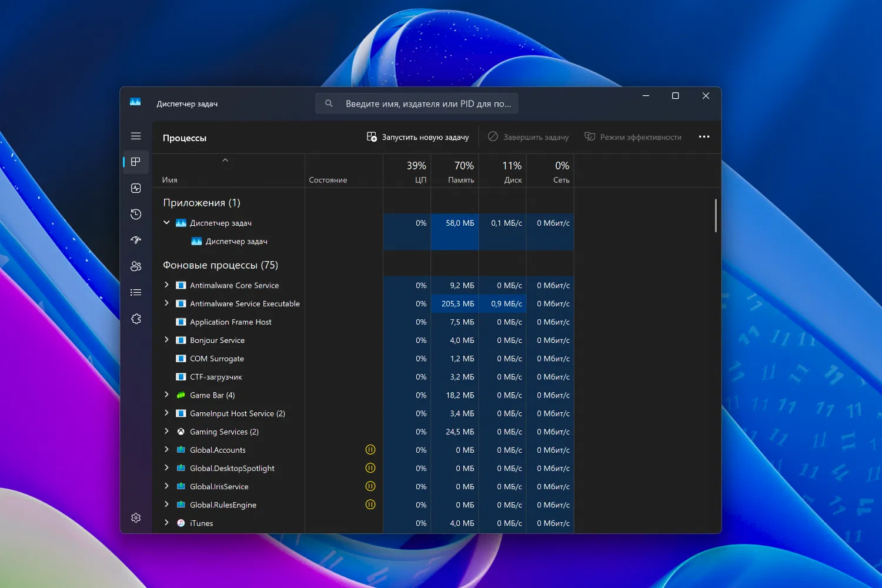Click the Game Bar process icon
This screenshot has height=588, width=882.
(x=181, y=395)
